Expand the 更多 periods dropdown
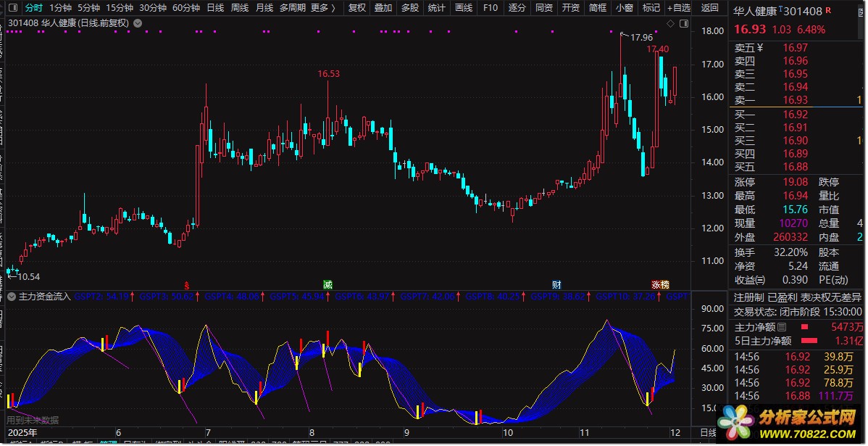This screenshot has height=446, width=868. pos(322,8)
